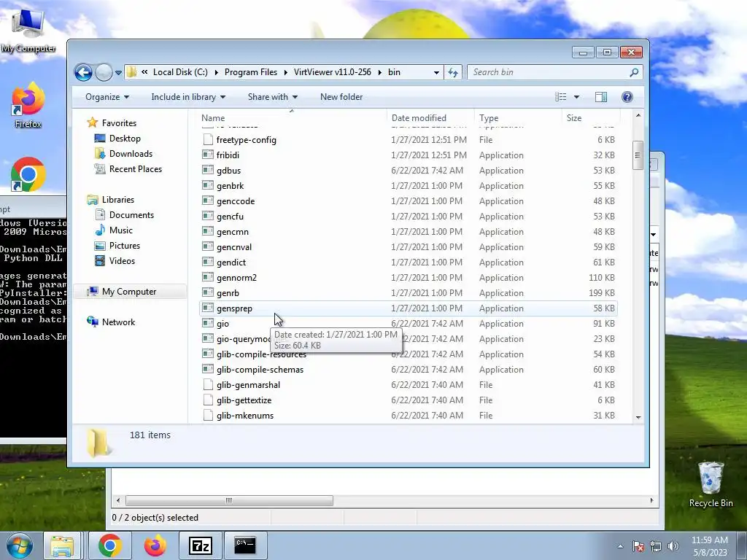Sort by the Size column header
The width and height of the screenshot is (747, 560).
[x=591, y=117]
